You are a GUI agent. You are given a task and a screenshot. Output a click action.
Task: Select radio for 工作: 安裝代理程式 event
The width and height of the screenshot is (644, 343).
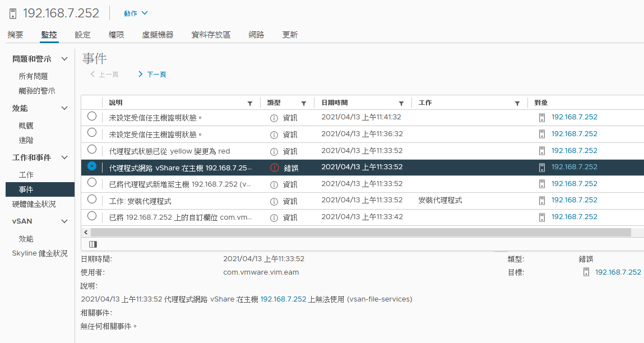click(x=92, y=199)
